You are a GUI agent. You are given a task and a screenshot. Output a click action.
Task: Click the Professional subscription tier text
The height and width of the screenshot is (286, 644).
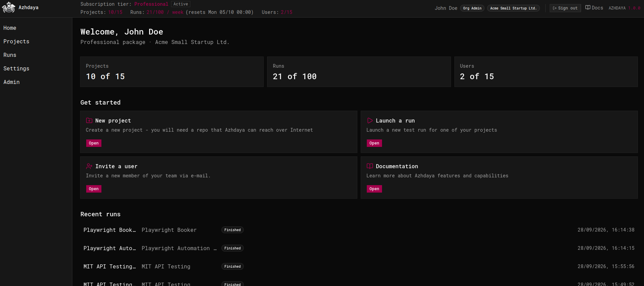tap(151, 4)
